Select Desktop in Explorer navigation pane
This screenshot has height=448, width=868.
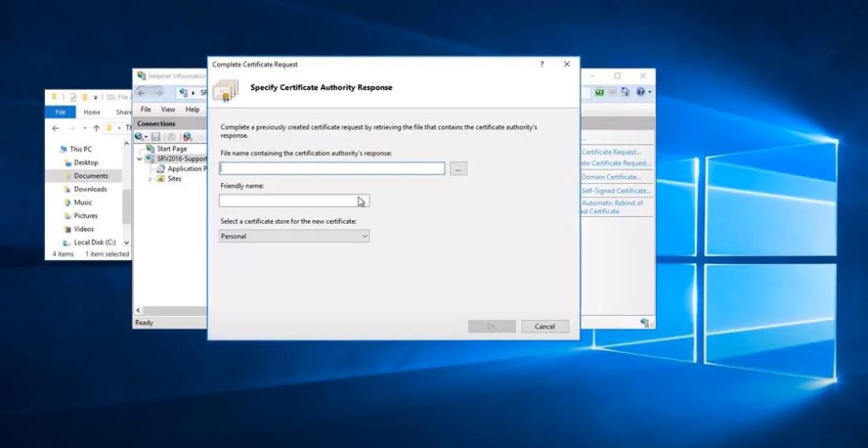(x=86, y=163)
